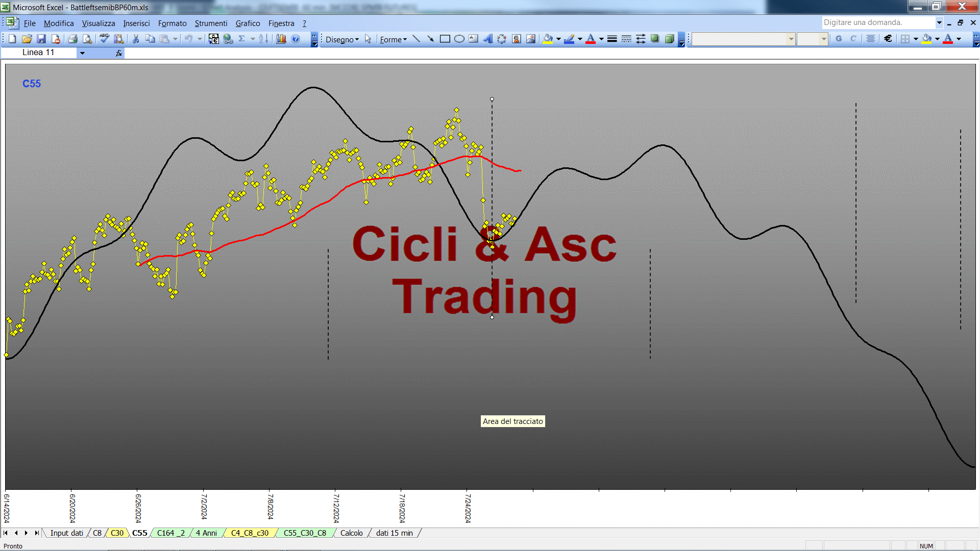Open the Disegno dropdown menu
Image resolution: width=980 pixels, height=551 pixels.
coord(342,39)
